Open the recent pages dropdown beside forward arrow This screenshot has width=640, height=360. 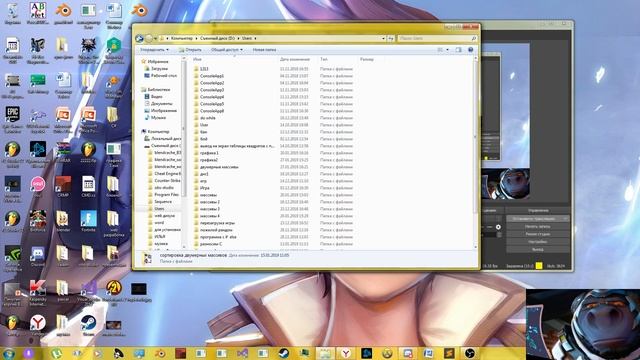156,38
